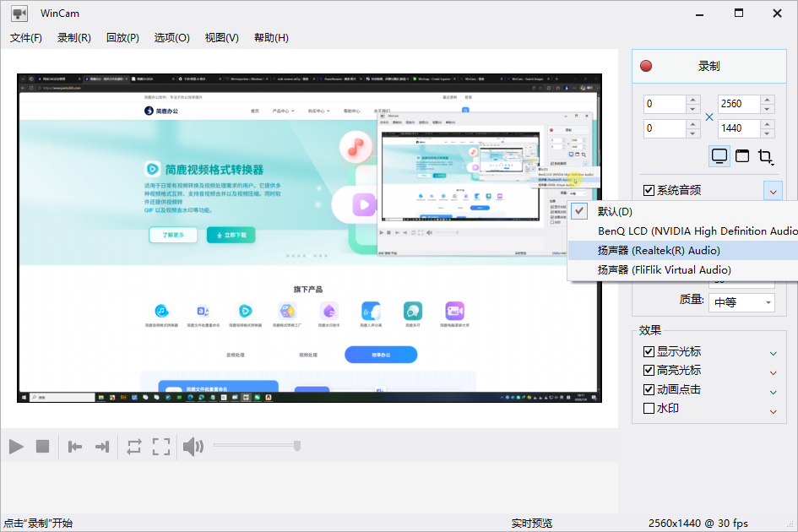Screen dimensions: 798x532
Task: Click the red Record button
Action: (709, 66)
